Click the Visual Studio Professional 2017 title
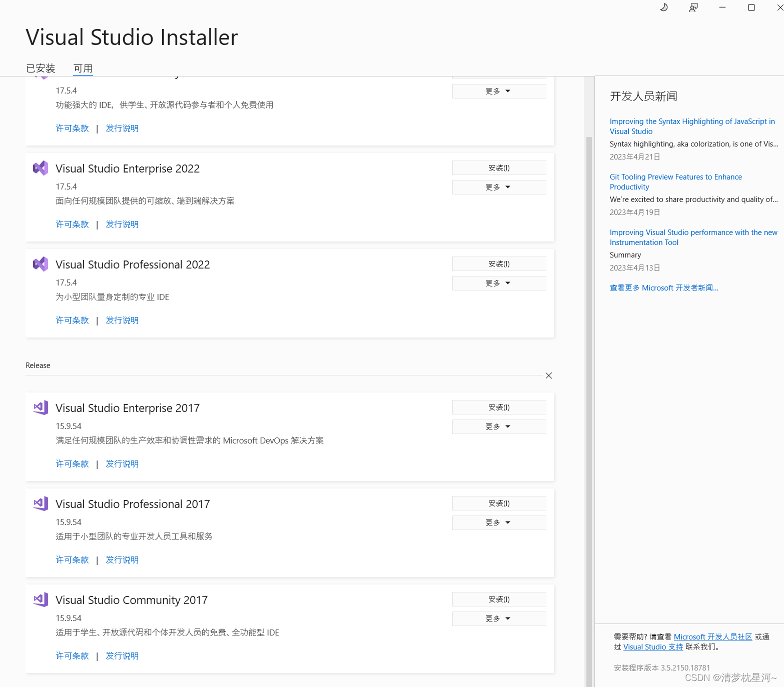This screenshot has height=687, width=784. tap(133, 504)
